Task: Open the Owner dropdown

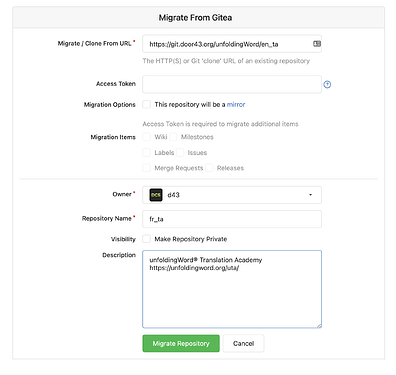Action: click(232, 195)
